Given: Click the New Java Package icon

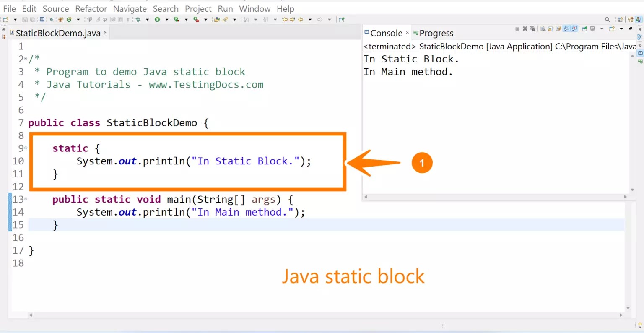Looking at the screenshot, I should (60, 19).
